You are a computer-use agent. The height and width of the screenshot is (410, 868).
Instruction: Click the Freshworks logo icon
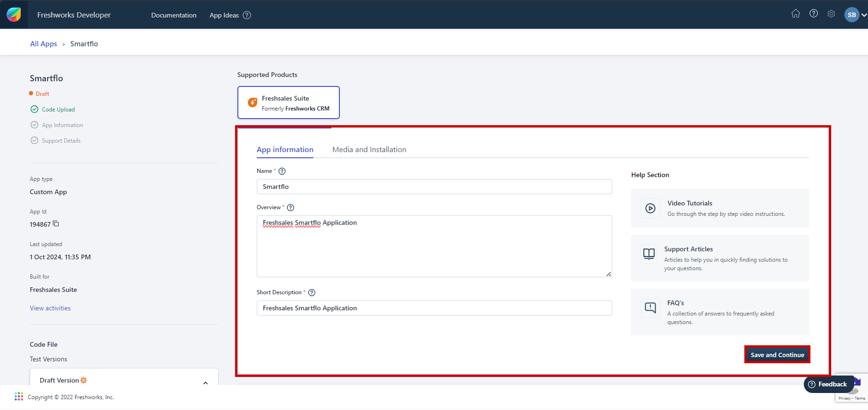tap(14, 15)
